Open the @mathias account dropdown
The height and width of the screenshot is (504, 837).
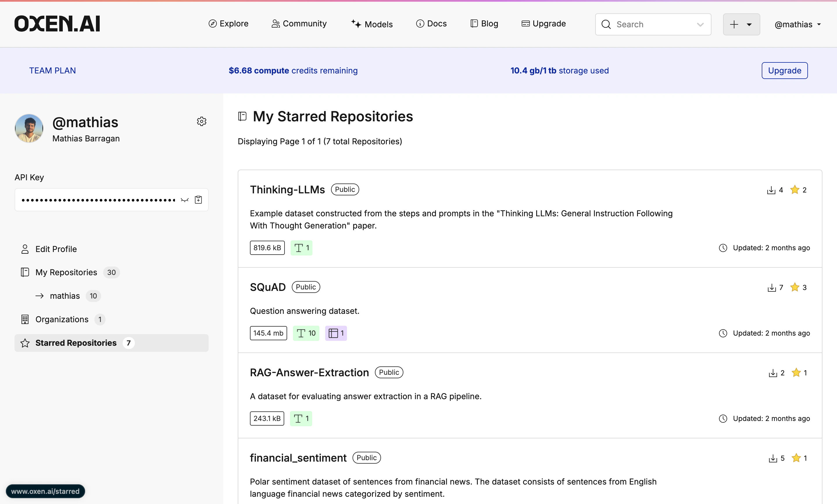797,24
